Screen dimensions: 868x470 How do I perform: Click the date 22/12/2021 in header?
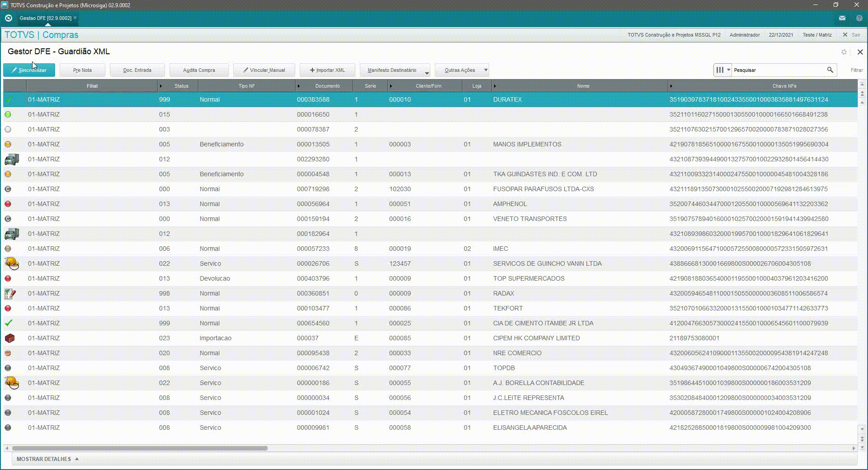click(x=781, y=35)
